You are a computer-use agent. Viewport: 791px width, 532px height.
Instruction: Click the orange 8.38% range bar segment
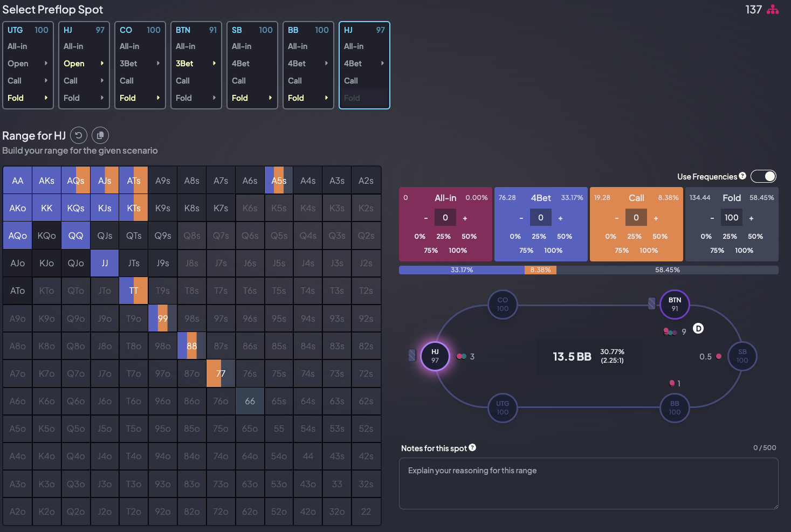point(540,270)
